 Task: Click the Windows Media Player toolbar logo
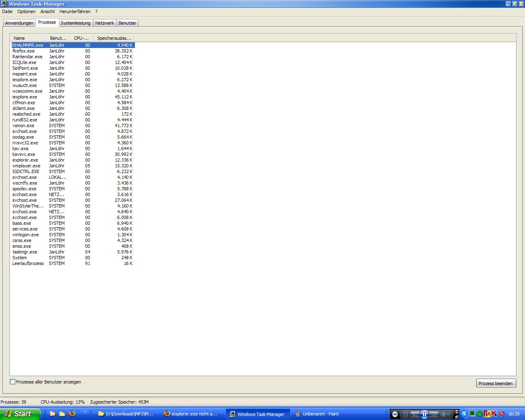[x=395, y=414]
